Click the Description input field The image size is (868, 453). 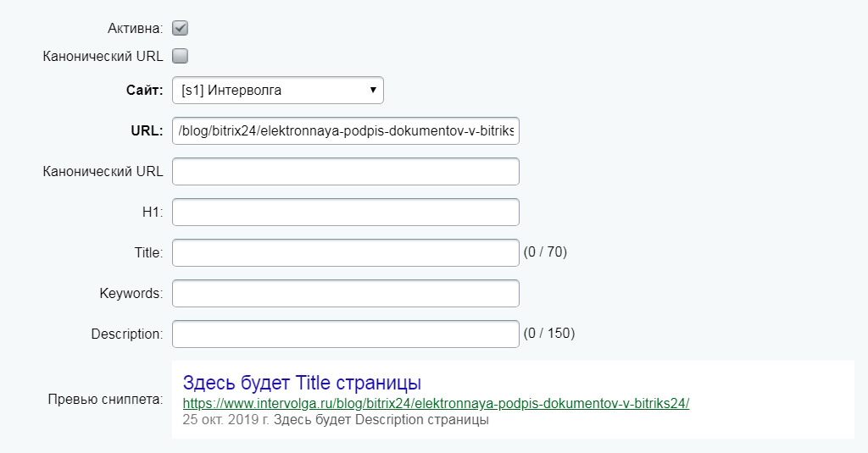point(346,334)
